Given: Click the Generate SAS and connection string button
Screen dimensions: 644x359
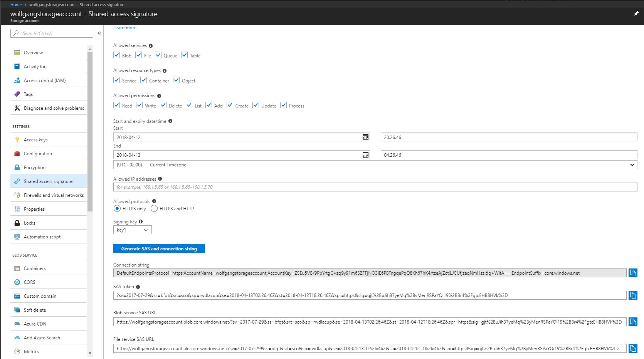Looking at the screenshot, I should pyautogui.click(x=158, y=248).
